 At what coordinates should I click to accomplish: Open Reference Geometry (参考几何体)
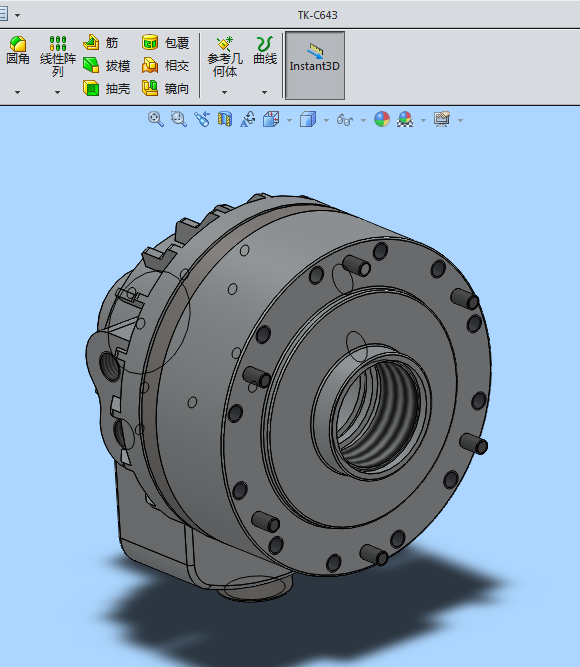[225, 57]
